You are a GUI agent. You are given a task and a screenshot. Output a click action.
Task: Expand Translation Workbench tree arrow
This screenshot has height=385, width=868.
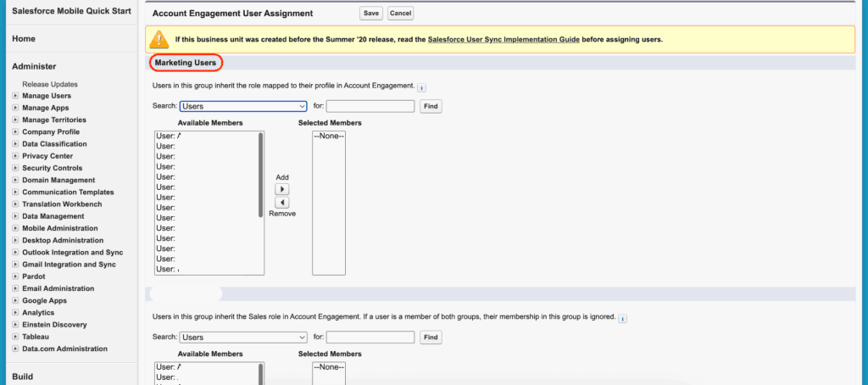click(15, 204)
